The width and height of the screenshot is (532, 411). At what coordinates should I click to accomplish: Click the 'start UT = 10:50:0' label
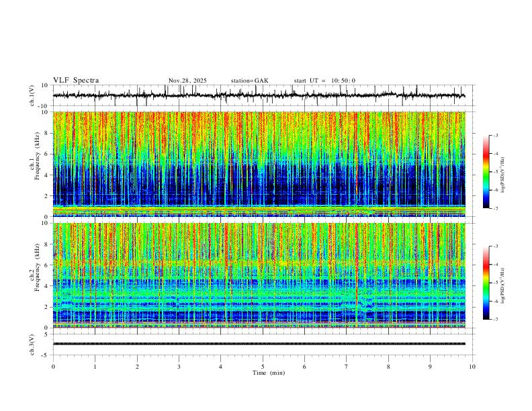pos(324,81)
